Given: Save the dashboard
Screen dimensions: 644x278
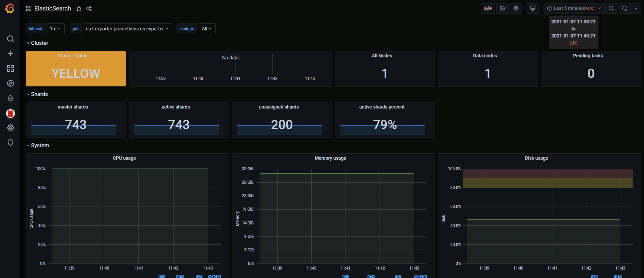Looking at the screenshot, I should click(502, 8).
